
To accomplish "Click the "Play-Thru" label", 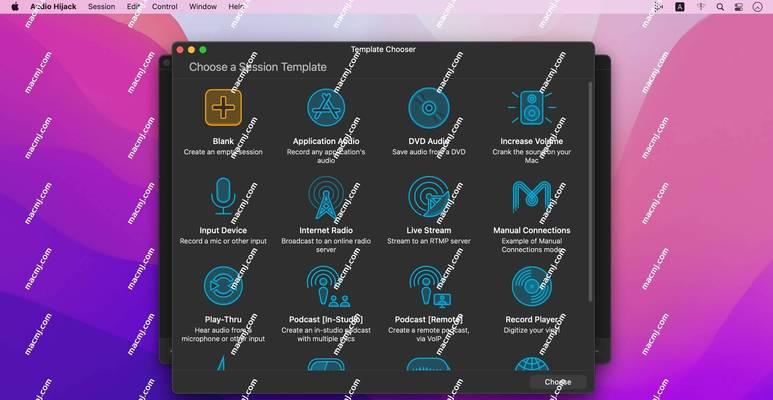I will 223,319.
